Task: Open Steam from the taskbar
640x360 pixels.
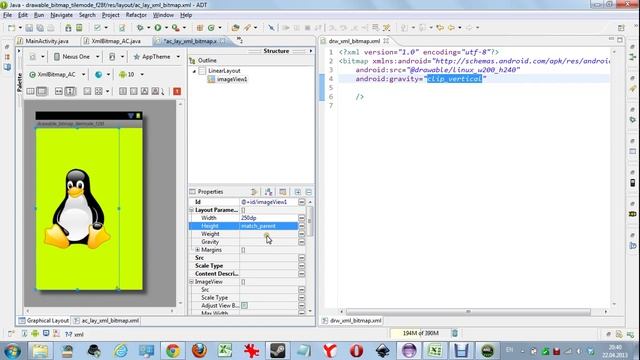Action: [278, 351]
